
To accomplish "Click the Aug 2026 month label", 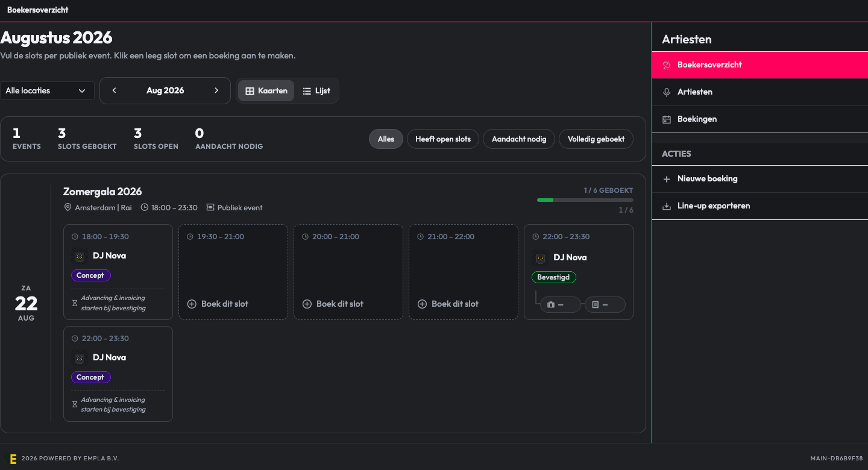I will coord(165,90).
